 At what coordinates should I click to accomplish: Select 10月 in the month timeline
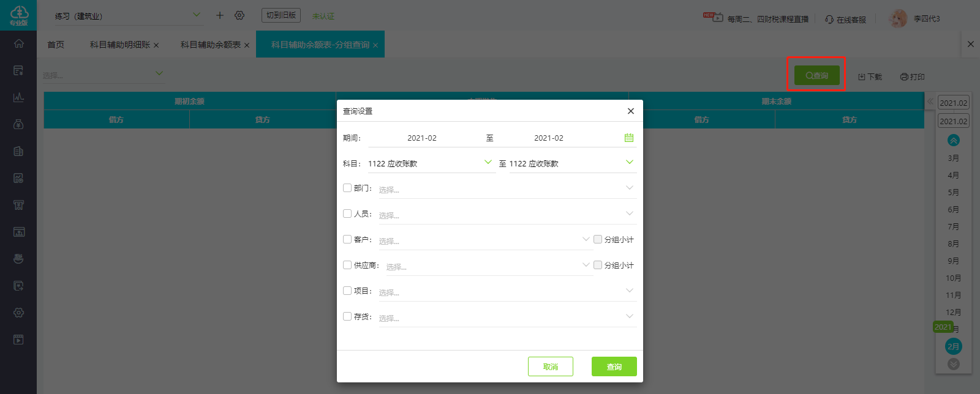coord(954,278)
